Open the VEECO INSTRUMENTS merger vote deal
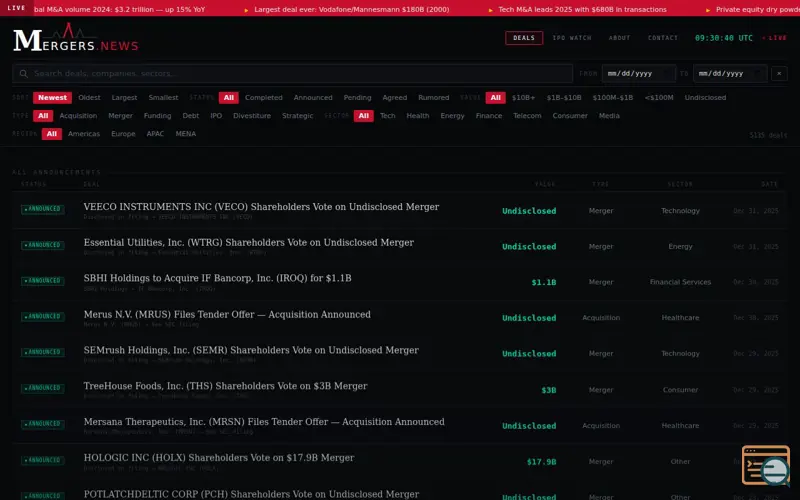The height and width of the screenshot is (500, 800). pos(261,207)
